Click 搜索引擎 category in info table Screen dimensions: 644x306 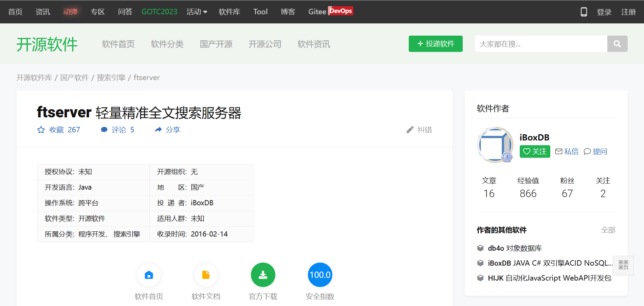127,234
